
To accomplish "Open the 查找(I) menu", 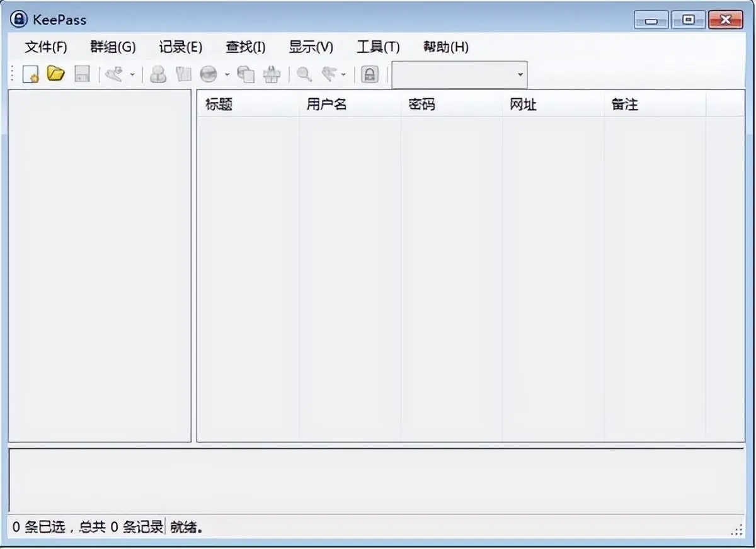I will point(246,47).
